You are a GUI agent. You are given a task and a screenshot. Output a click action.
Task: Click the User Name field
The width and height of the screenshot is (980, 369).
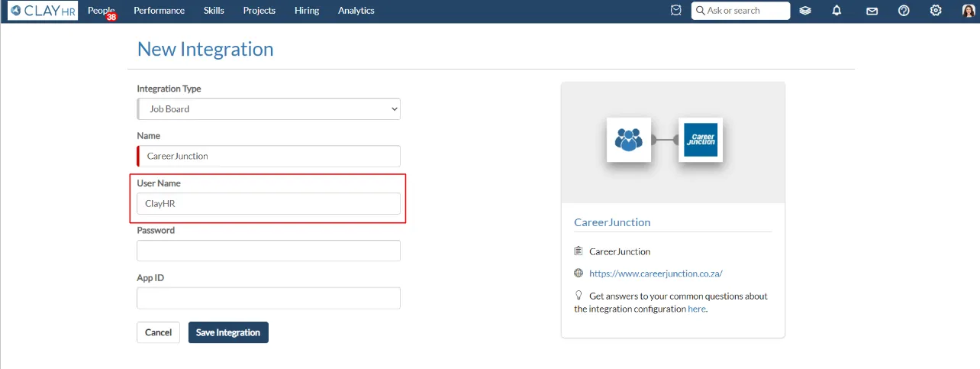pos(269,203)
